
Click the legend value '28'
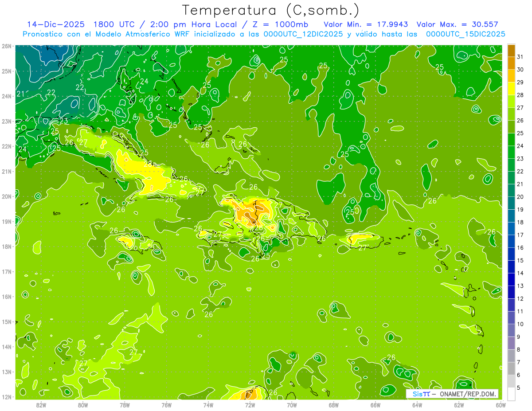(520, 95)
